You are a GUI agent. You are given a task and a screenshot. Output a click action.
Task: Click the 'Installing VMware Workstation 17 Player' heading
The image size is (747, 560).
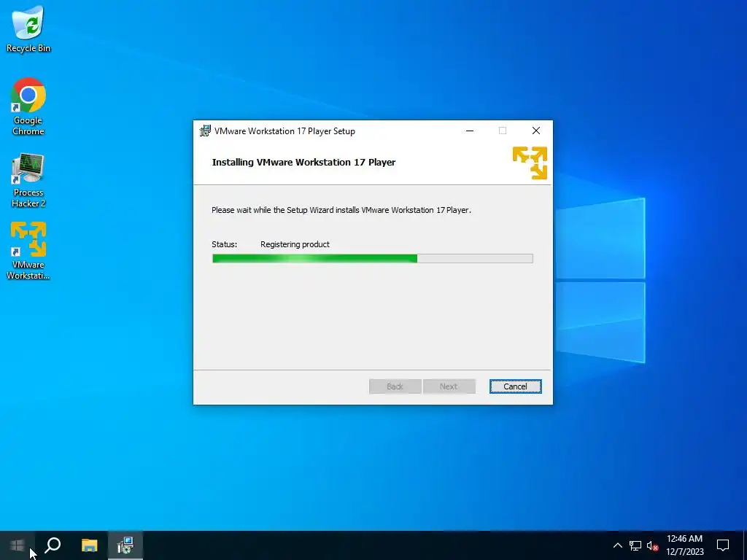(303, 163)
